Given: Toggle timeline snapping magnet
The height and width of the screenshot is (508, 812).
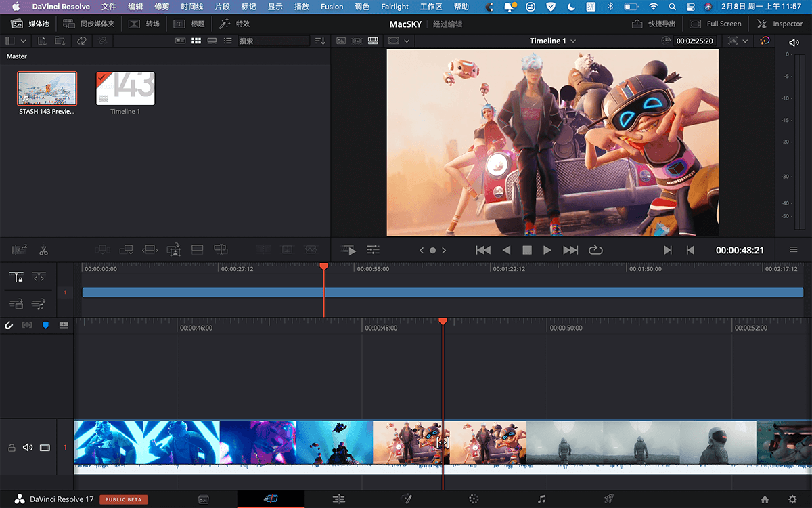Looking at the screenshot, I should pos(9,325).
